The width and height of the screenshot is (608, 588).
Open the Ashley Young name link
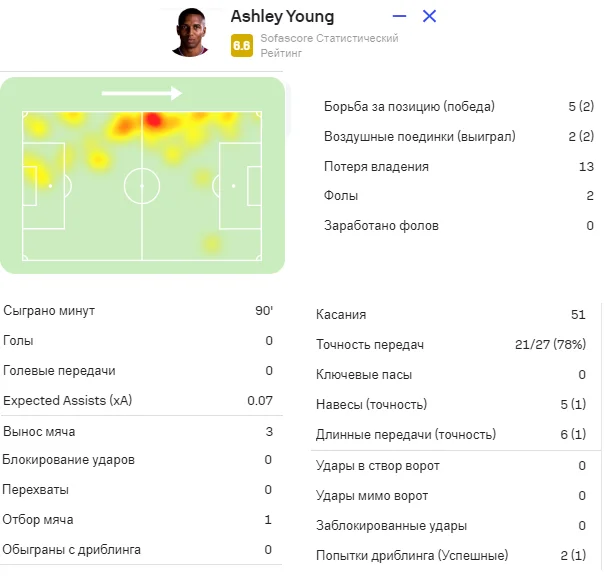click(282, 16)
